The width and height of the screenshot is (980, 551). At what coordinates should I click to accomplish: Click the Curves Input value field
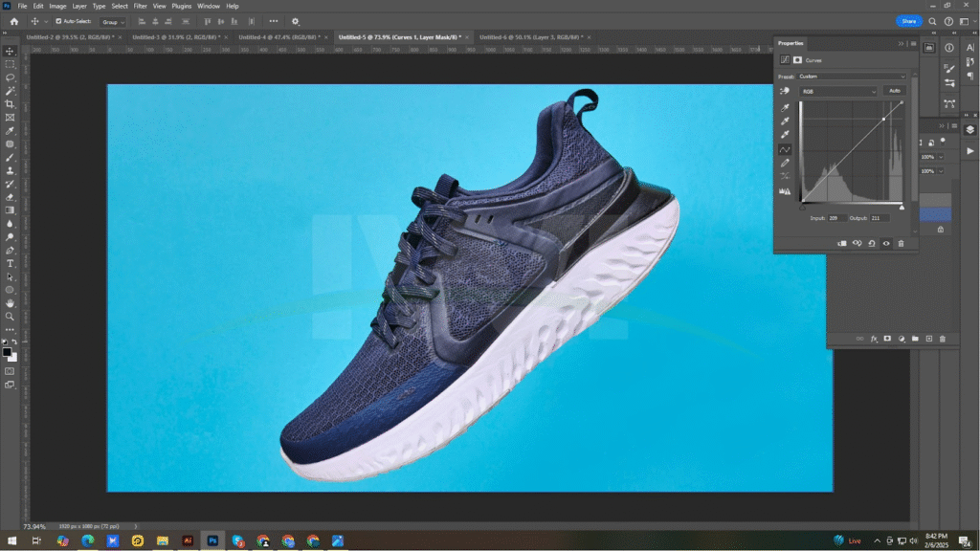tap(836, 218)
